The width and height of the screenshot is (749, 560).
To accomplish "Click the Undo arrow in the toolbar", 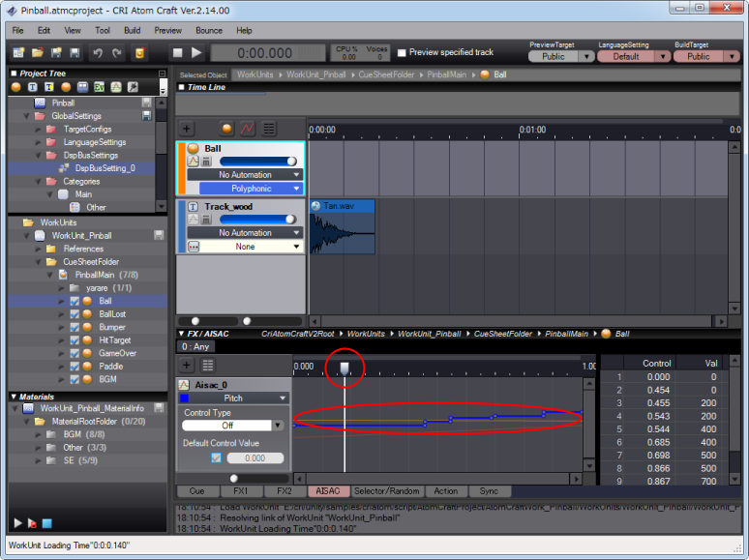I will point(97,52).
